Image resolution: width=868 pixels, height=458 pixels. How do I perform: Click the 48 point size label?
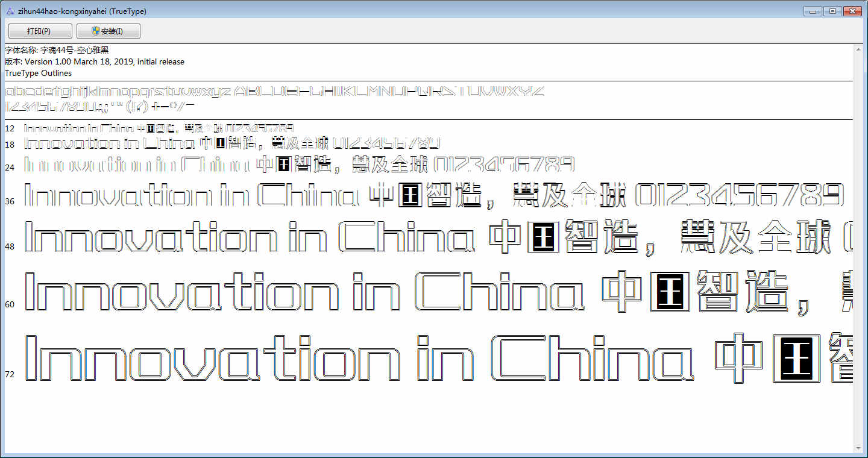(9, 246)
